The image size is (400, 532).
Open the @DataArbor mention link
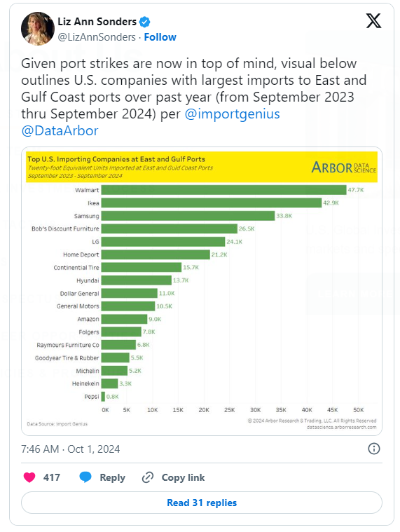pos(60,130)
